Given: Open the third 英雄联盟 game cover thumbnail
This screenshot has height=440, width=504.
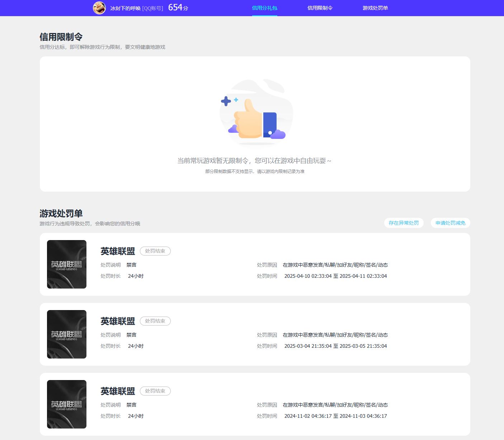Looking at the screenshot, I should tap(67, 404).
